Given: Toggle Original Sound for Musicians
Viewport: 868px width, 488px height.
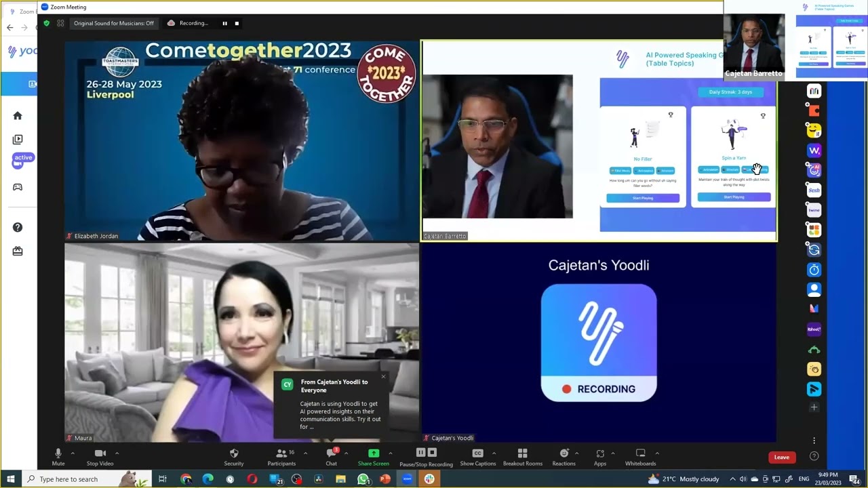Looking at the screenshot, I should tap(113, 23).
